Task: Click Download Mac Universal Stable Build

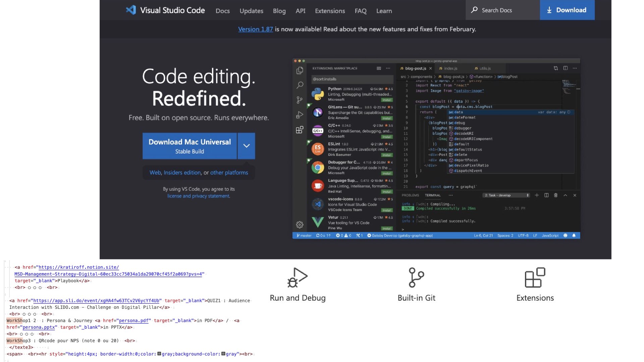Action: [190, 146]
